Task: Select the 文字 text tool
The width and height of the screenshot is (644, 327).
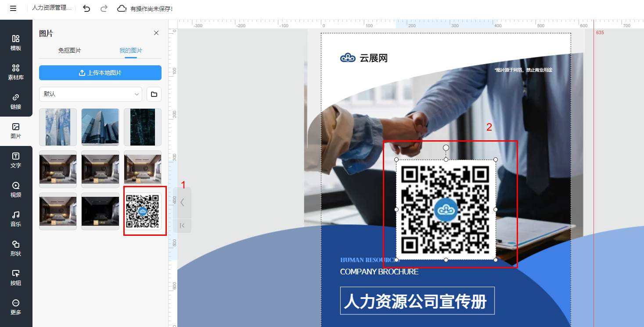Action: pyautogui.click(x=16, y=160)
